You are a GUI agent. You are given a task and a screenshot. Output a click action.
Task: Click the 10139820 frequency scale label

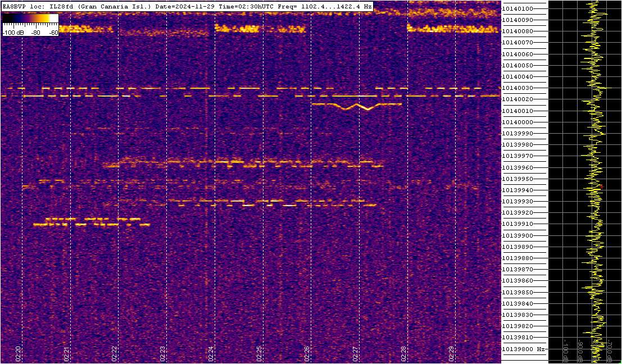[517, 326]
